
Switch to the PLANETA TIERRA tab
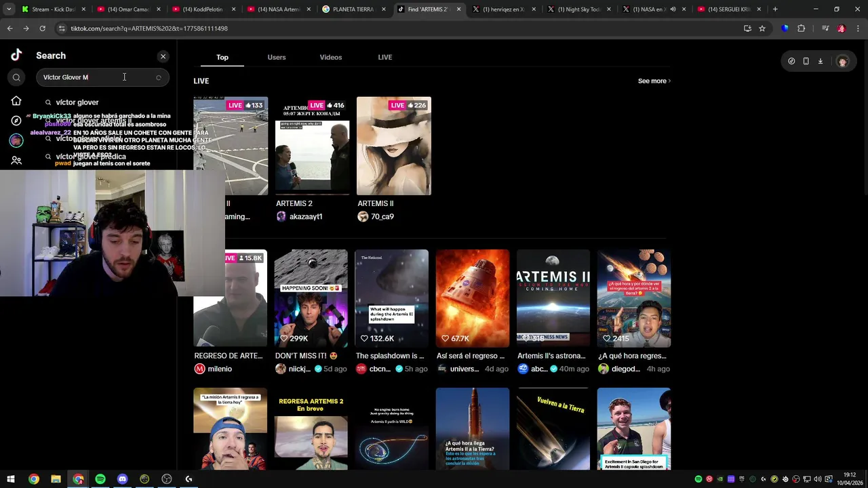tap(353, 9)
